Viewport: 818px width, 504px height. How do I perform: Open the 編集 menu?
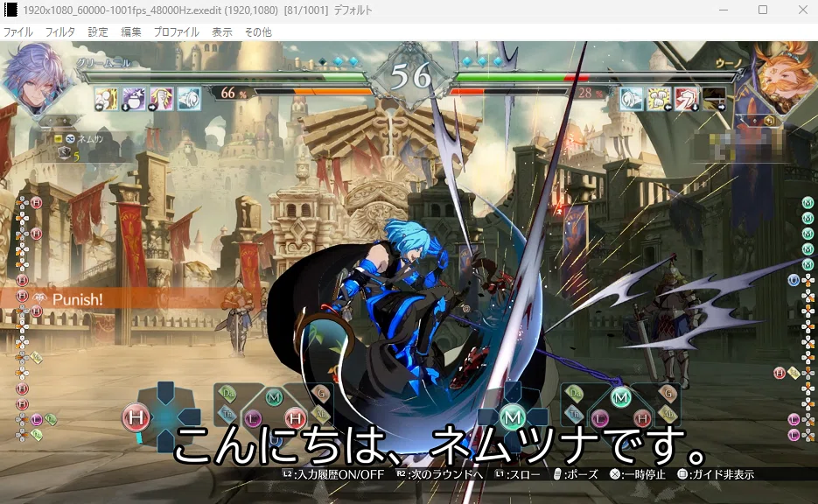[131, 31]
